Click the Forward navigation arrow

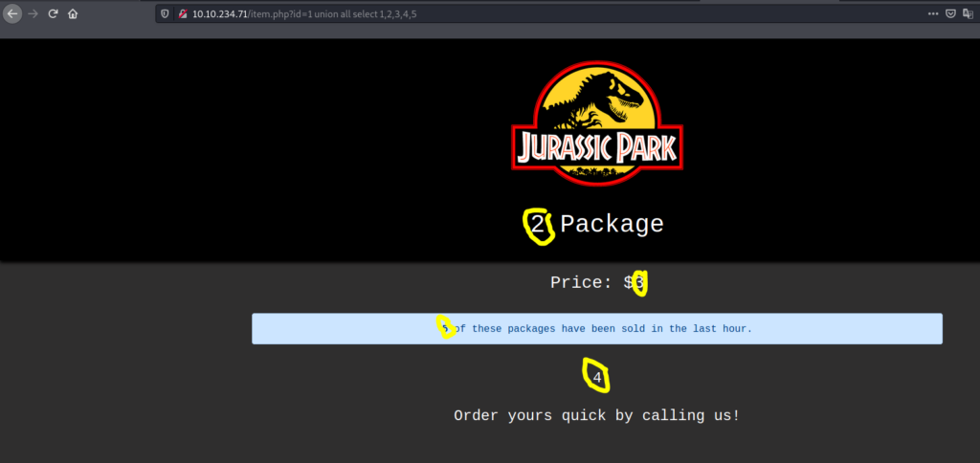coord(33,14)
